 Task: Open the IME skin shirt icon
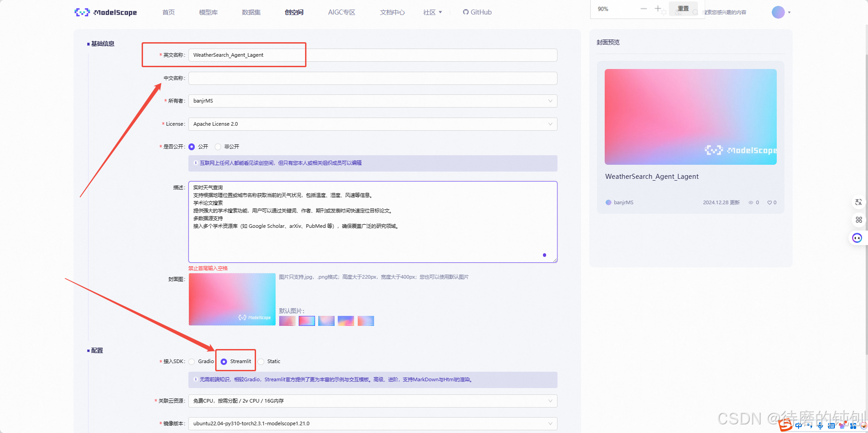[x=843, y=426]
